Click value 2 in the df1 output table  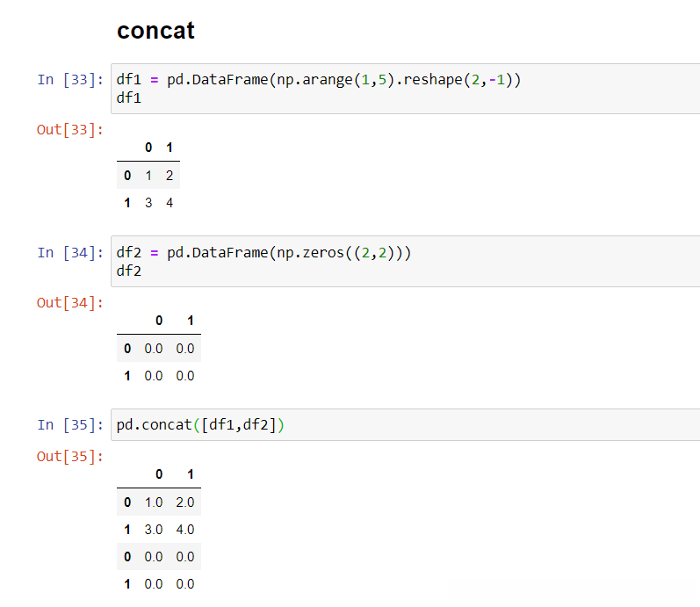point(169,176)
